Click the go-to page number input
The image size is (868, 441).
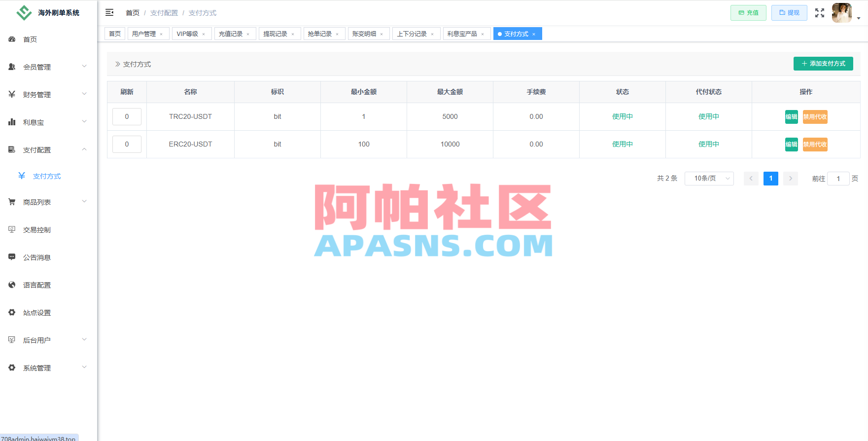click(838, 179)
